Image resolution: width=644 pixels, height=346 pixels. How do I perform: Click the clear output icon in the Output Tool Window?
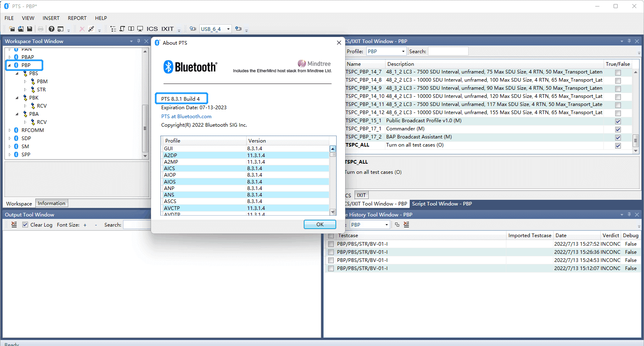14,225
